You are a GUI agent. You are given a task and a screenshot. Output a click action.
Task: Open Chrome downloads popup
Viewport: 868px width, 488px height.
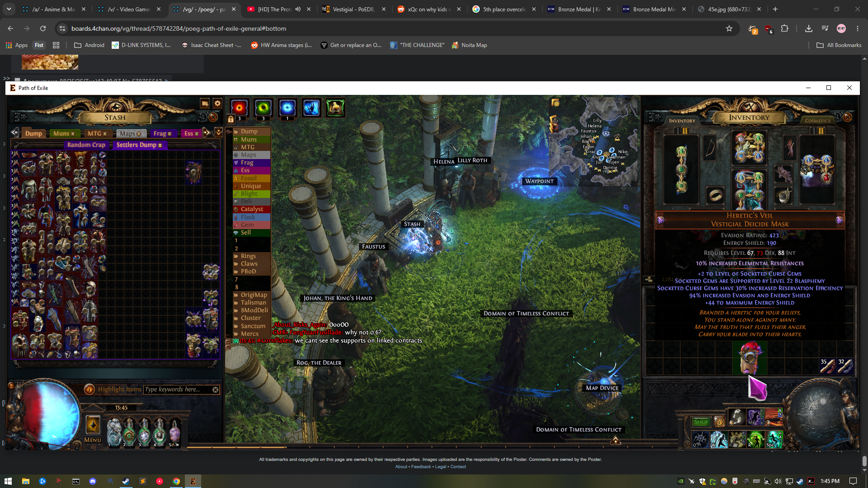coord(808,28)
